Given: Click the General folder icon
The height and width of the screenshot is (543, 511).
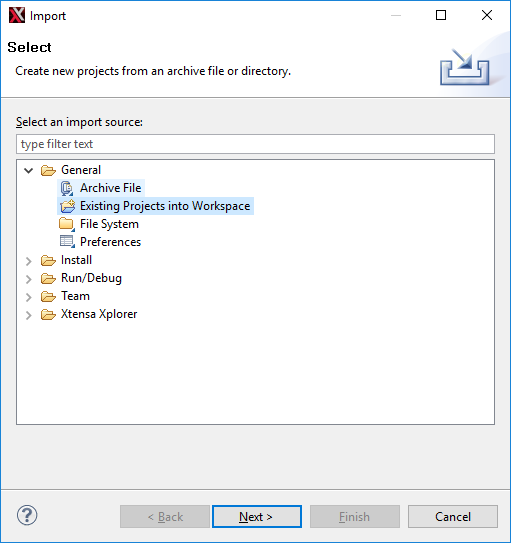Looking at the screenshot, I should 48,170.
